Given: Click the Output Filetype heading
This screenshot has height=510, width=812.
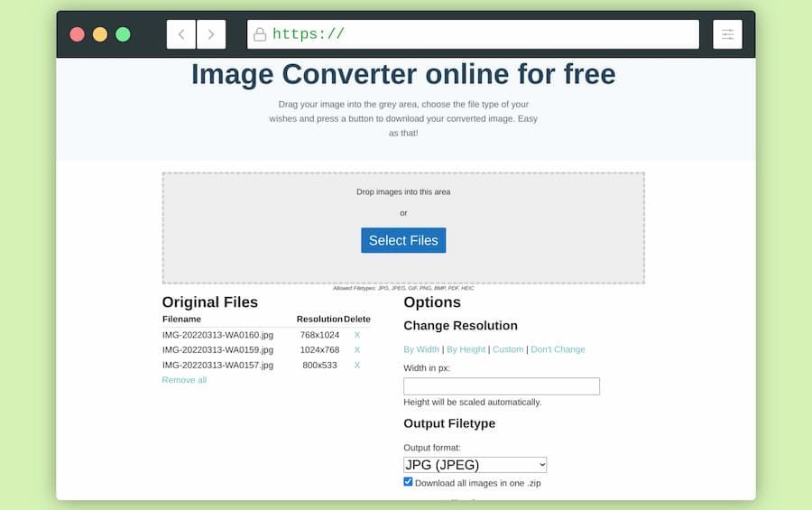Looking at the screenshot, I should point(449,424).
